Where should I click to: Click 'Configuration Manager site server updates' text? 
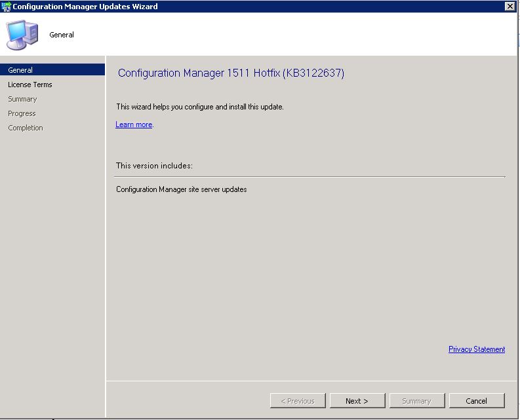pos(182,189)
